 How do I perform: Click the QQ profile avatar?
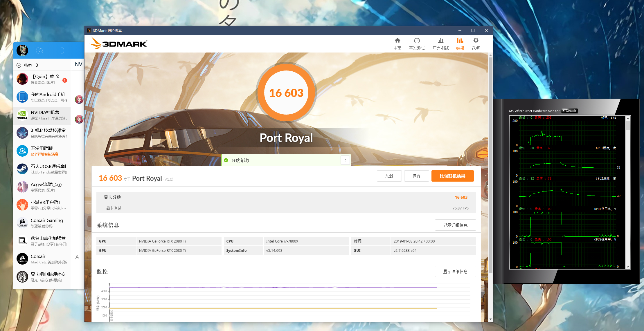(x=22, y=50)
